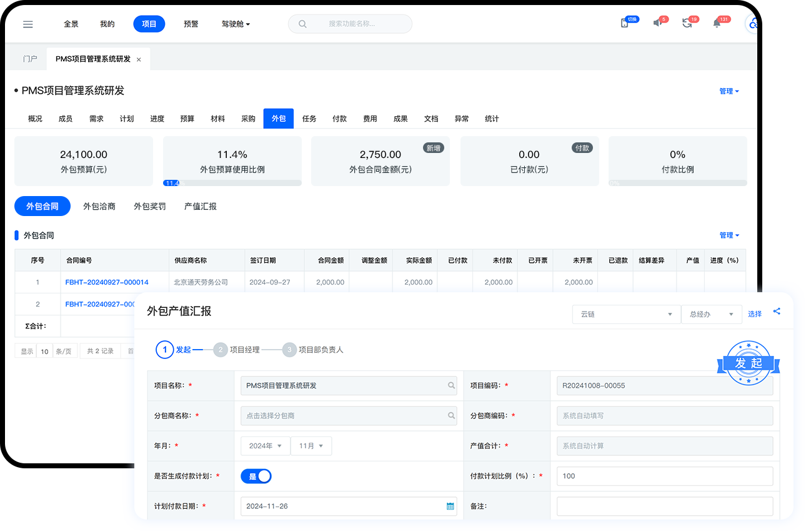Click the speaker announcement icon
806x532 pixels.
click(x=657, y=23)
